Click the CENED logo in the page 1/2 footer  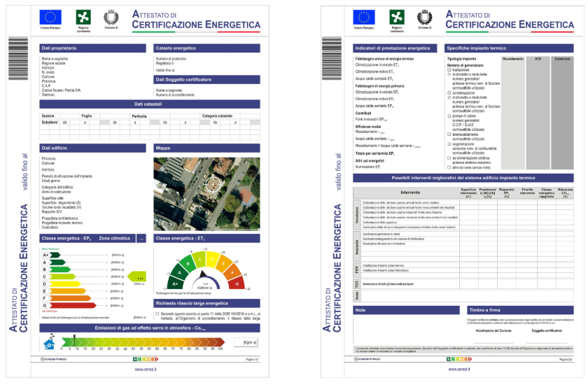(x=146, y=359)
